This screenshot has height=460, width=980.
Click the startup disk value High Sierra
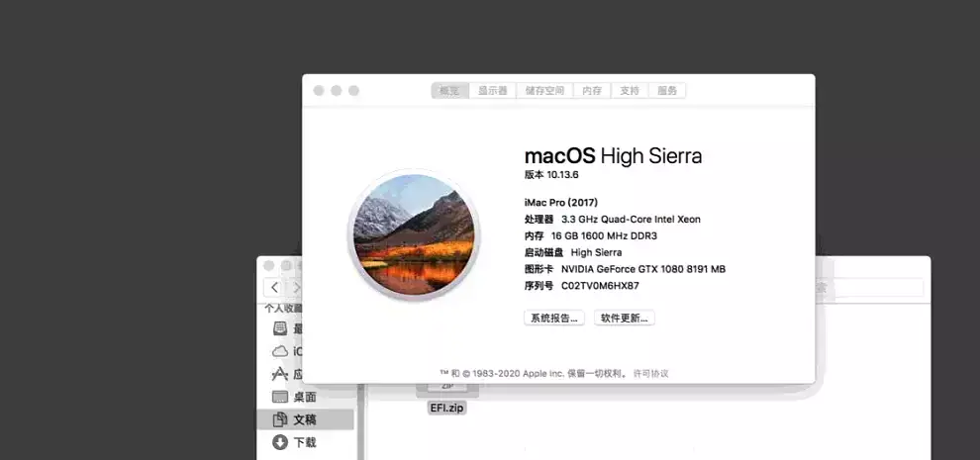(596, 252)
